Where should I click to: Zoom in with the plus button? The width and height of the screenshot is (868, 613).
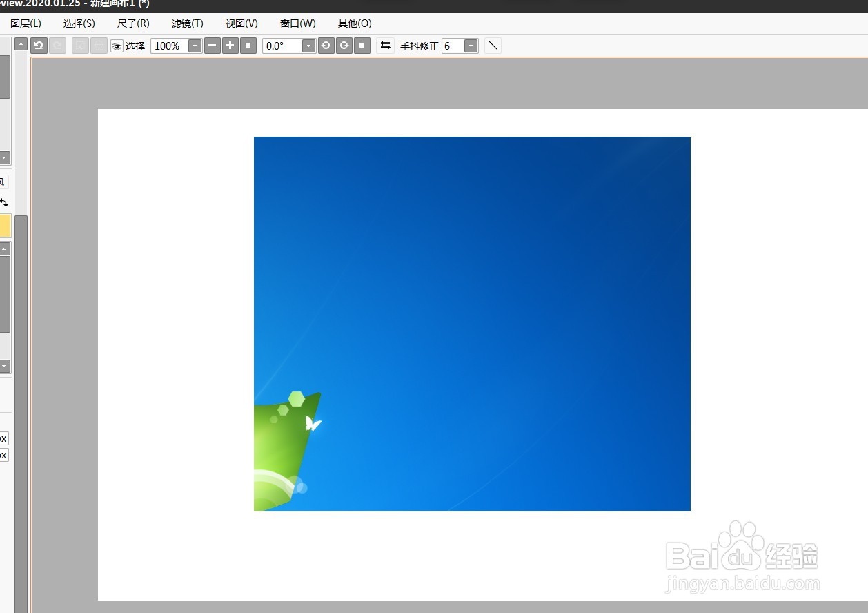click(x=230, y=46)
